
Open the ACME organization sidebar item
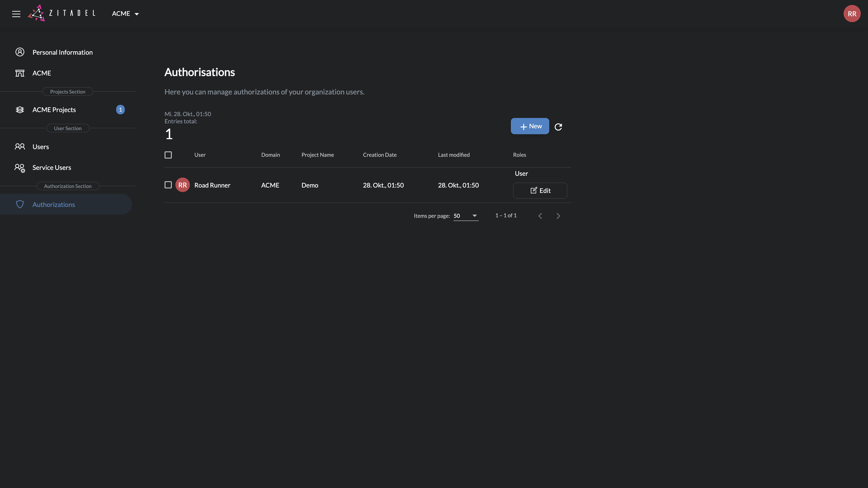click(41, 73)
